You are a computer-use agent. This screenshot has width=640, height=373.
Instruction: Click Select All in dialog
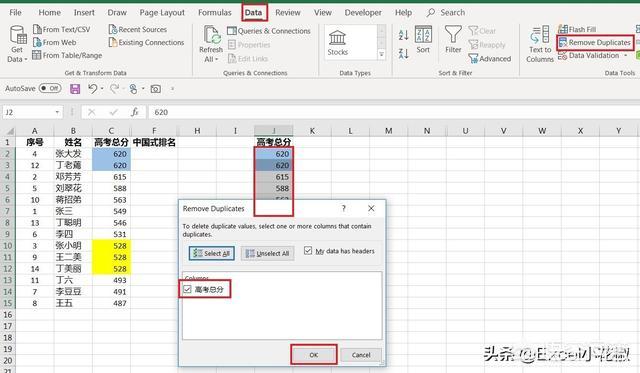211,253
